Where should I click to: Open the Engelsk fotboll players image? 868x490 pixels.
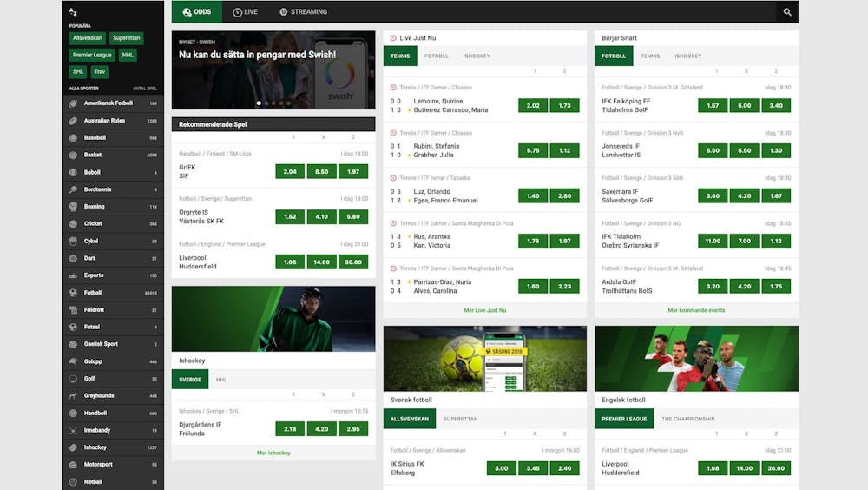(x=696, y=359)
